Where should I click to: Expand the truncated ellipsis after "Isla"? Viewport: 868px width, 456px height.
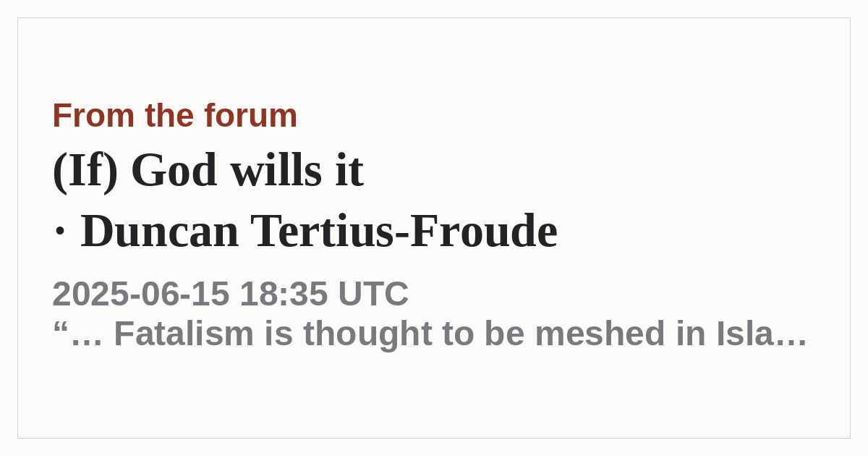tap(793, 341)
